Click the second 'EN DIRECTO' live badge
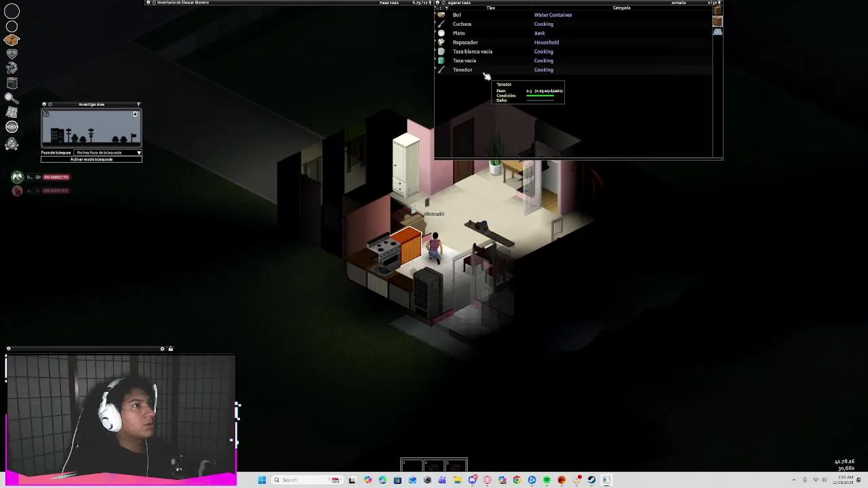Image resolution: width=868 pixels, height=488 pixels. tap(56, 190)
